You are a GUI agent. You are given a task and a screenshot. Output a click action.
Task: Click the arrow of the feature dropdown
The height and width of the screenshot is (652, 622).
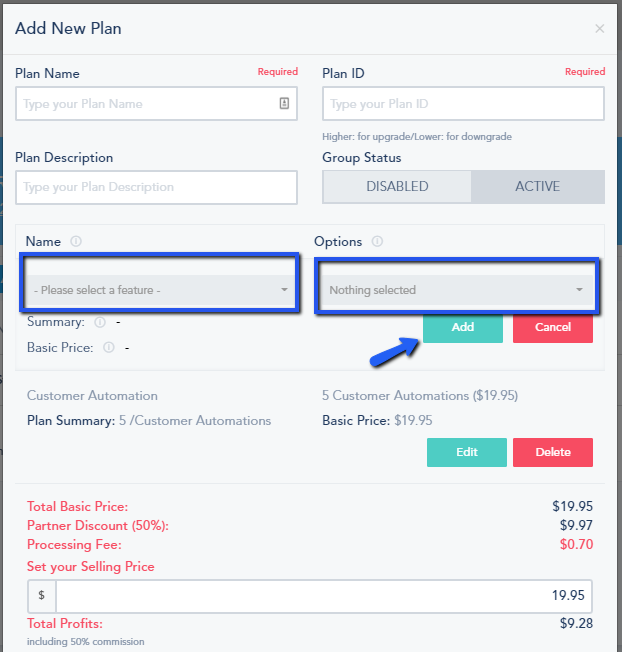284,290
